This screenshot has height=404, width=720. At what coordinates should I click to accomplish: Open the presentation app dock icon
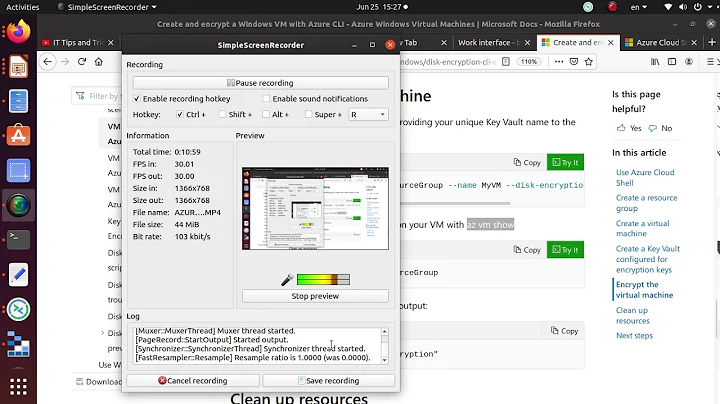point(18,67)
